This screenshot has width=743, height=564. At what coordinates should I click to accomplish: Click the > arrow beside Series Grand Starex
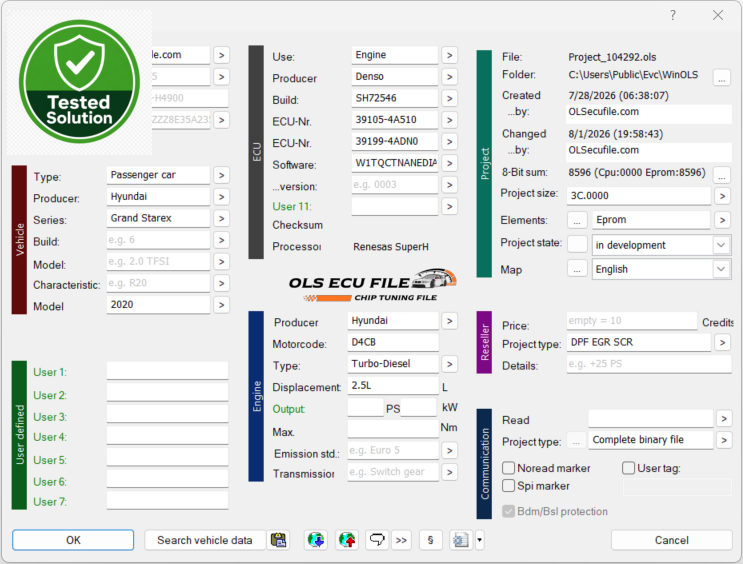pos(221,218)
